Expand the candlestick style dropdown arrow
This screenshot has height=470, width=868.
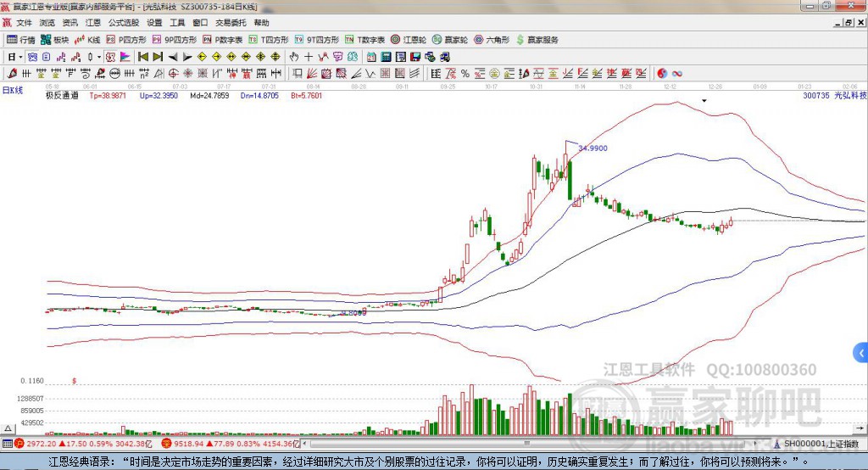tap(99, 57)
